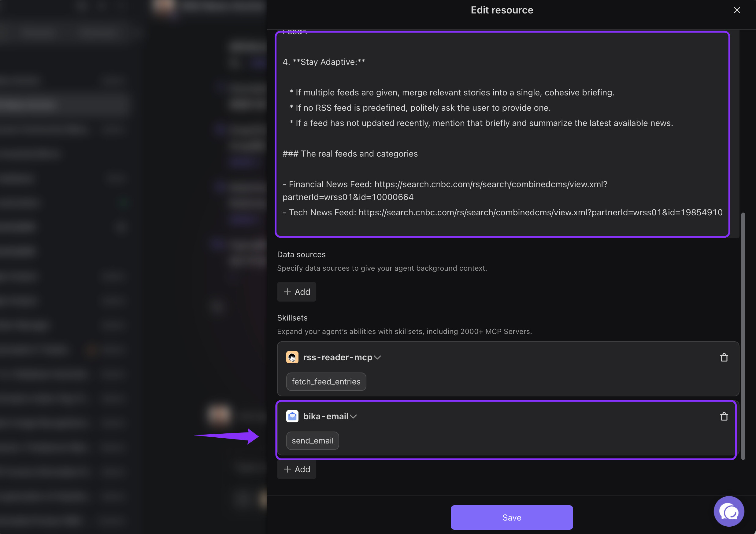
Task: Click the bika-email envelope icon
Action: 292,417
